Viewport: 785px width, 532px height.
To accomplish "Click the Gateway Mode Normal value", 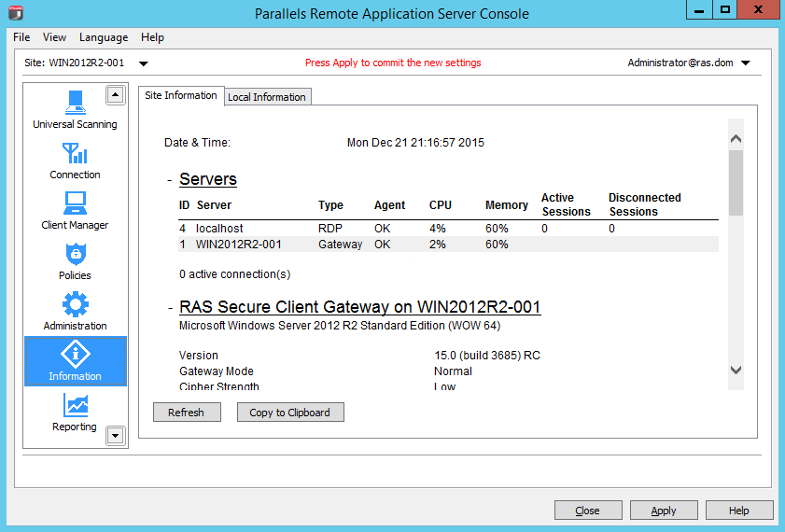I will pos(453,371).
